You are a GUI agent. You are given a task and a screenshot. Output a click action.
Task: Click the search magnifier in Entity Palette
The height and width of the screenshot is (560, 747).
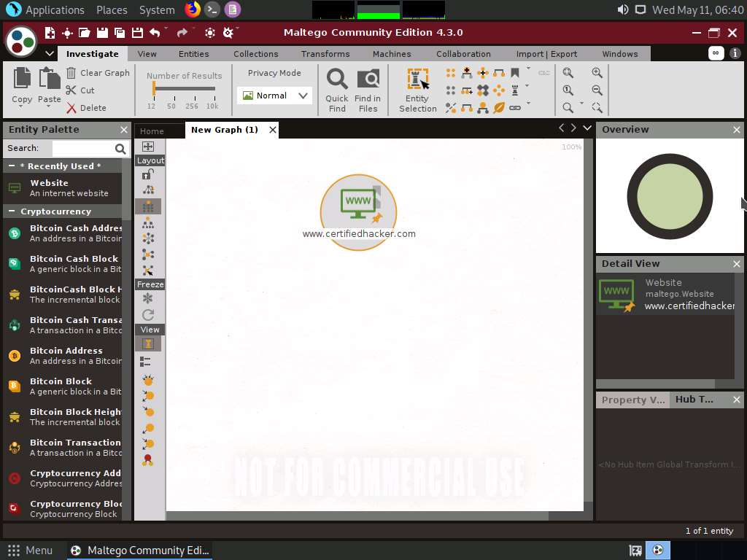coord(120,149)
